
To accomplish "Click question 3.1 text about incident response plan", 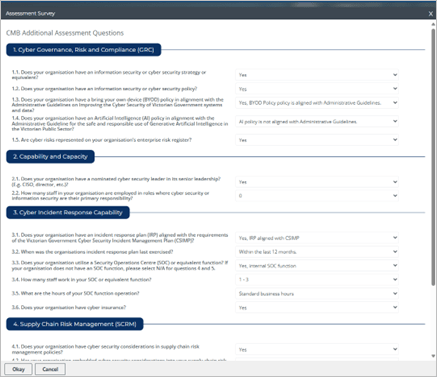I will point(120,238).
